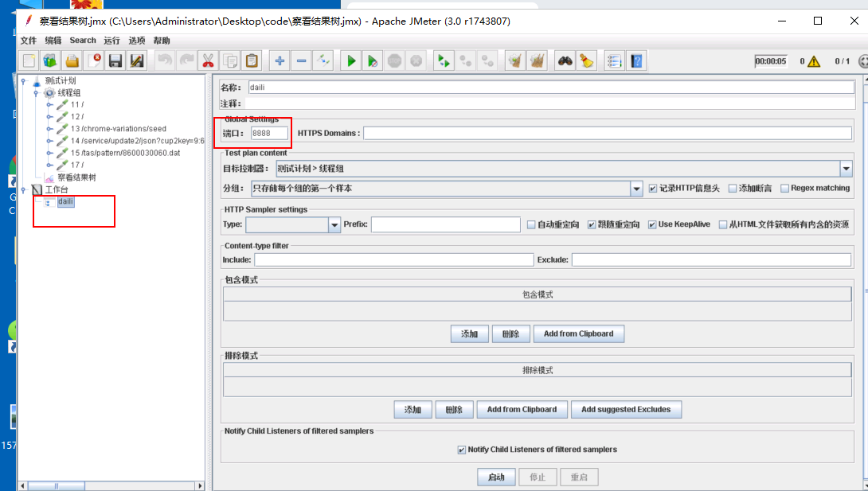Screen dimensions: 868x491
Task: Open the 编辑 menu
Action: point(53,41)
